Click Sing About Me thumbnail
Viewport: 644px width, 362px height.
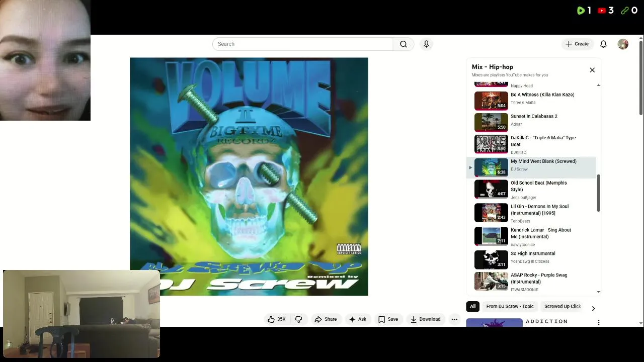(491, 236)
